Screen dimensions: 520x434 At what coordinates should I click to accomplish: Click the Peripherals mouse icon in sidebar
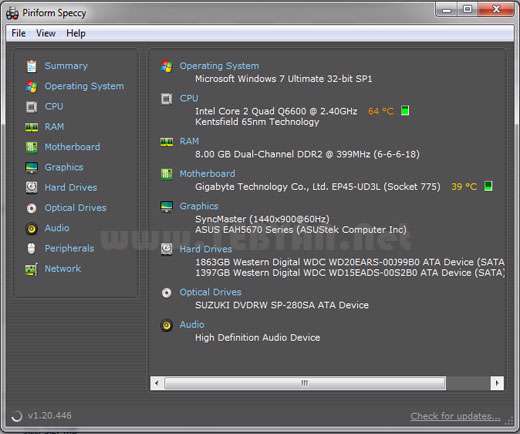click(31, 248)
